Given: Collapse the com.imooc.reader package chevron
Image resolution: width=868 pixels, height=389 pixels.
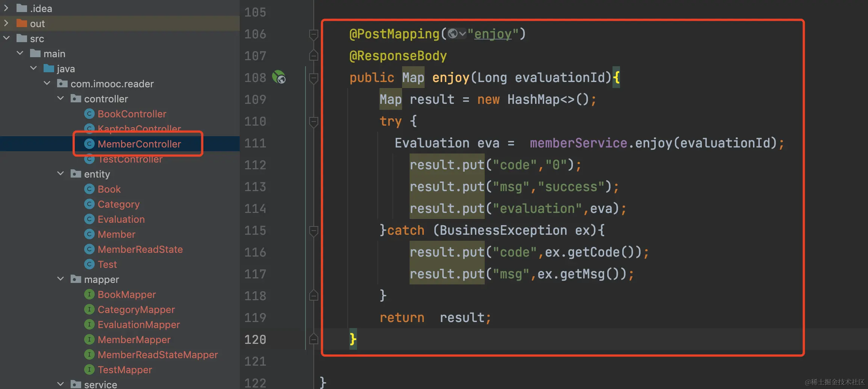Looking at the screenshot, I should (x=47, y=83).
